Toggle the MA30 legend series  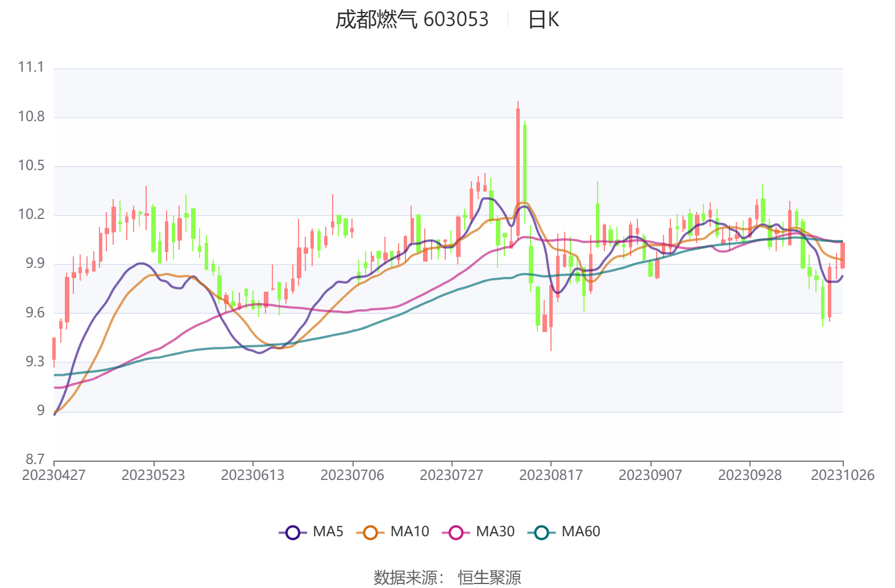[478, 532]
